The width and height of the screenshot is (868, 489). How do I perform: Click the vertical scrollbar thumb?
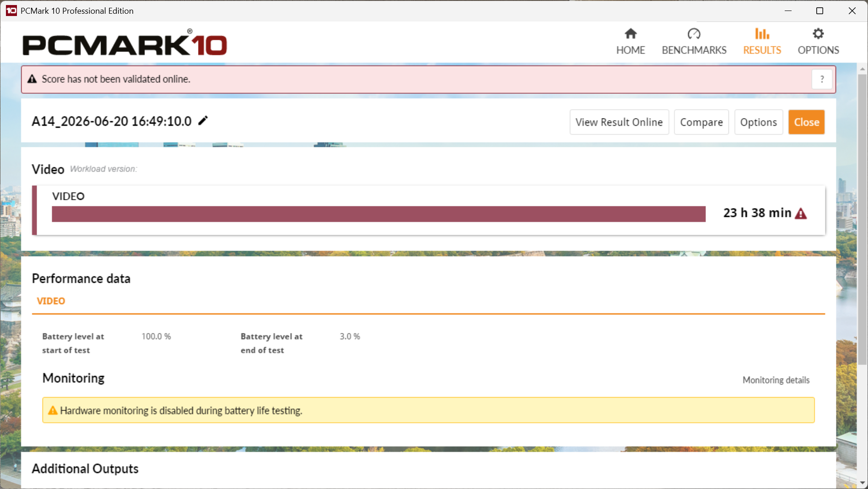(x=863, y=219)
